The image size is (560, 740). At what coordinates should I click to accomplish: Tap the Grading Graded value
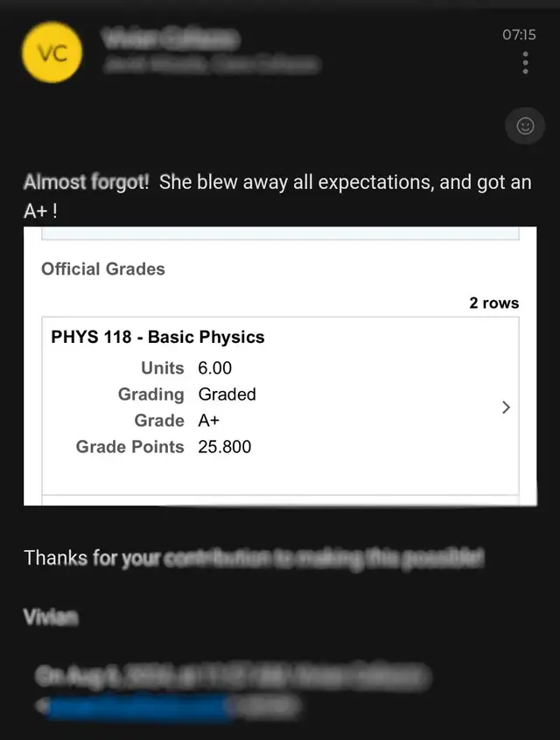(227, 394)
